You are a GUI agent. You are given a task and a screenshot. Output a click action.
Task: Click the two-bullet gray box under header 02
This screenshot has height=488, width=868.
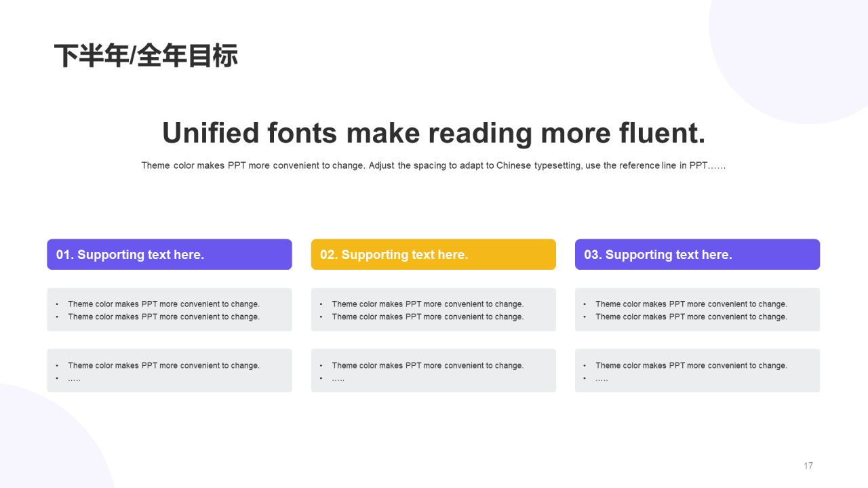[433, 310]
